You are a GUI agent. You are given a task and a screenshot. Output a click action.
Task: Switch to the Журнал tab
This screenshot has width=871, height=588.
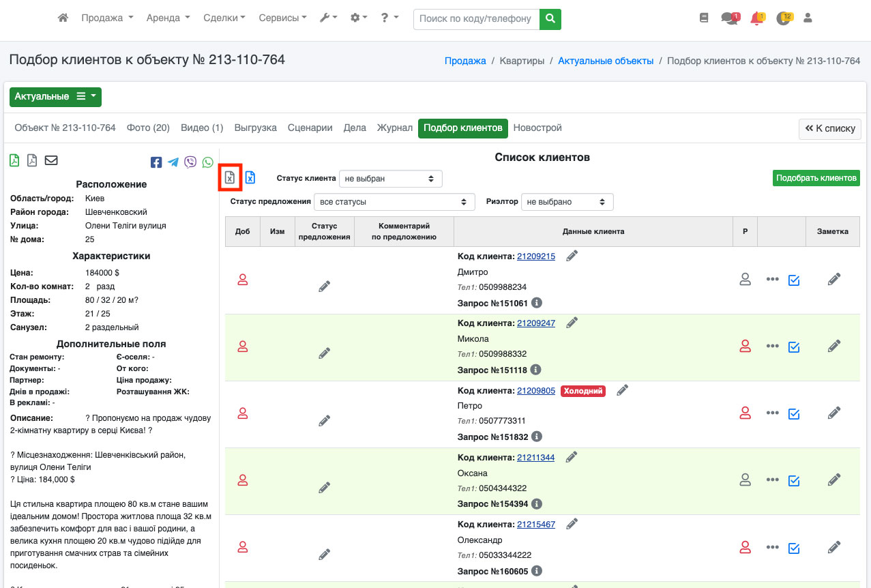point(395,128)
